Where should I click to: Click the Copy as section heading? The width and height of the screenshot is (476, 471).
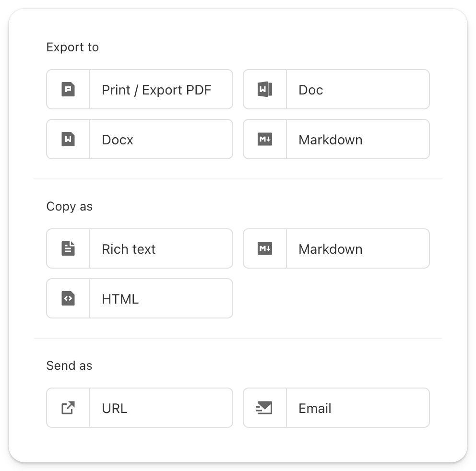pyautogui.click(x=70, y=206)
